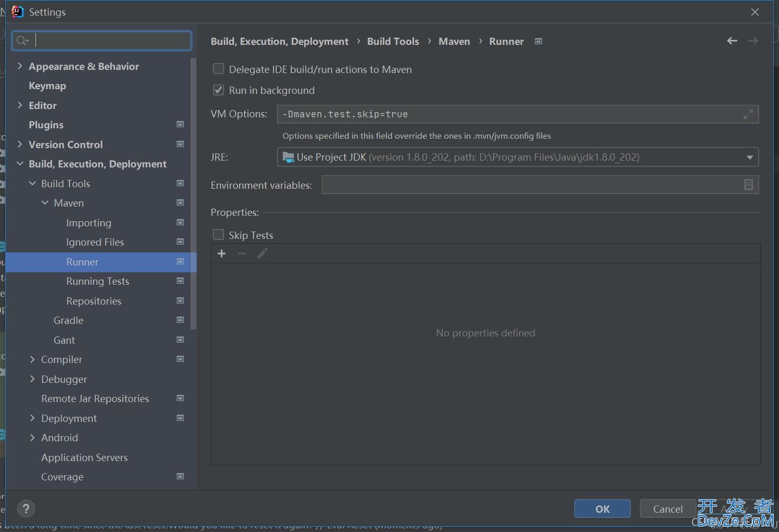The width and height of the screenshot is (779, 532).
Task: Collapse the Maven node
Action: 45,203
